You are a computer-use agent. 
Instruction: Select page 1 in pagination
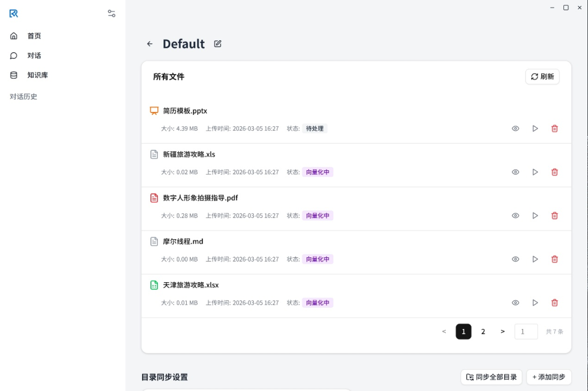(463, 331)
